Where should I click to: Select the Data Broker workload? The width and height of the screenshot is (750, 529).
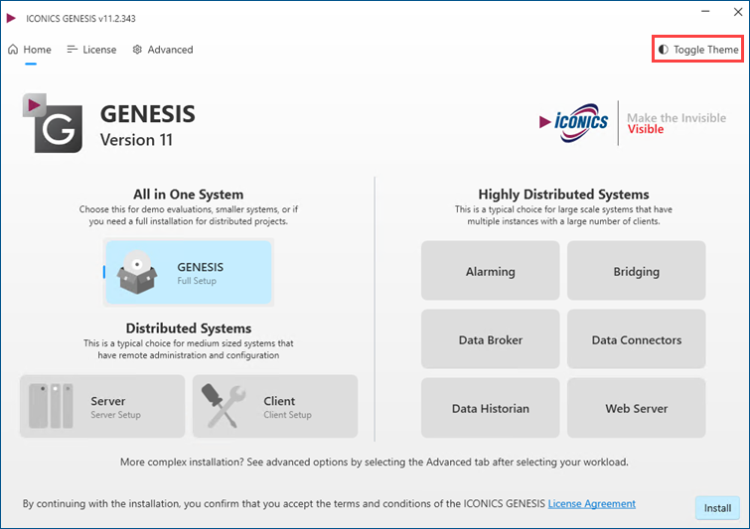(x=490, y=339)
